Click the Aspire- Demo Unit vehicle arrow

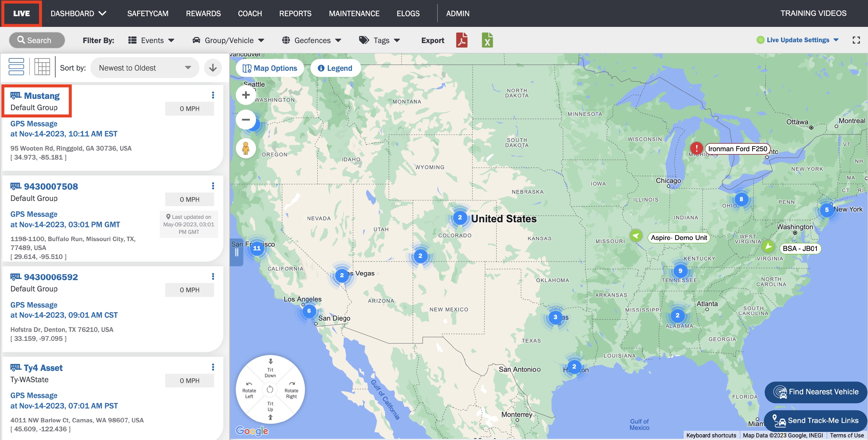click(x=636, y=236)
